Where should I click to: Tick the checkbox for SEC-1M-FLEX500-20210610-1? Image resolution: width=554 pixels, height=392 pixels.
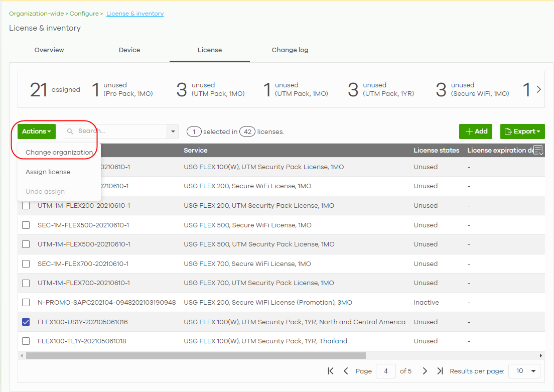click(26, 225)
